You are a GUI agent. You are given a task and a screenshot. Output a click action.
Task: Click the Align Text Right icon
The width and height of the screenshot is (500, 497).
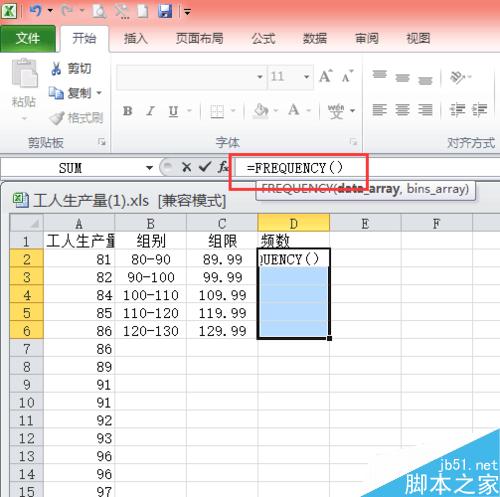pos(425,110)
